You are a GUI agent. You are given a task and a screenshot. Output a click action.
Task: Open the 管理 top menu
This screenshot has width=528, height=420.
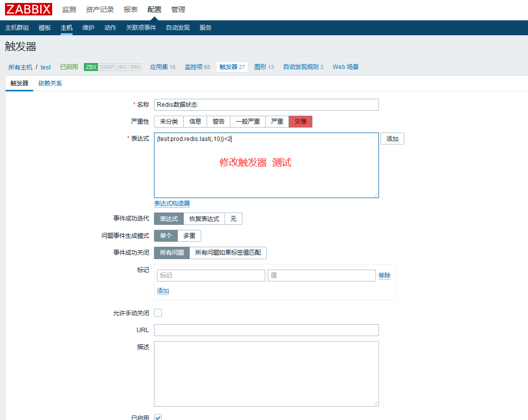click(178, 9)
